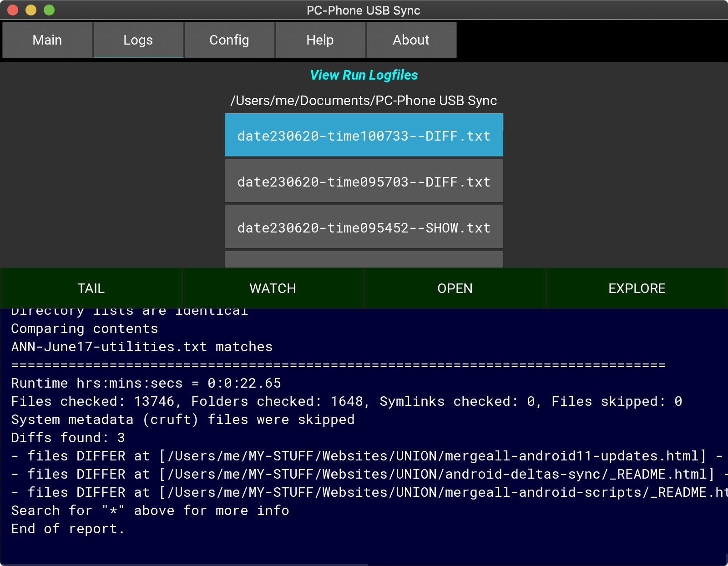Click the 'View Run Logfiles' heading
Viewport: 728px width, 566px height.
364,75
